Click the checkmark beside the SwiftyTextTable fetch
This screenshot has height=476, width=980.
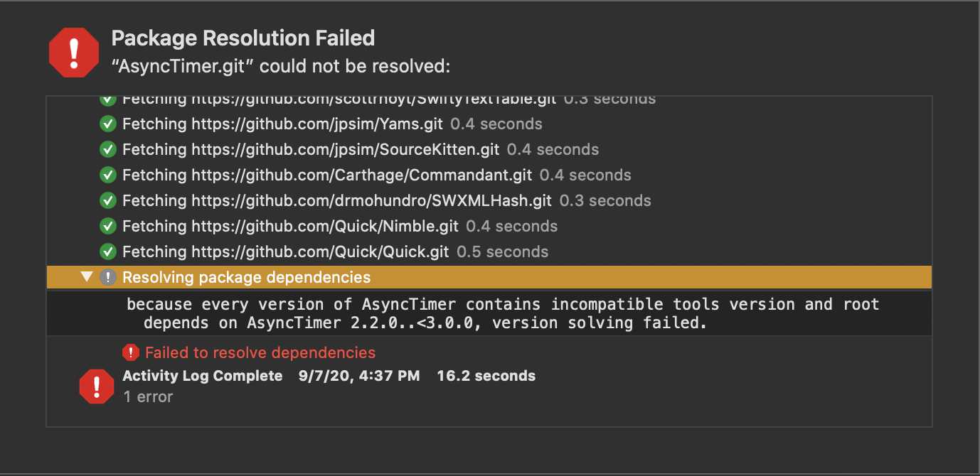pos(107,99)
